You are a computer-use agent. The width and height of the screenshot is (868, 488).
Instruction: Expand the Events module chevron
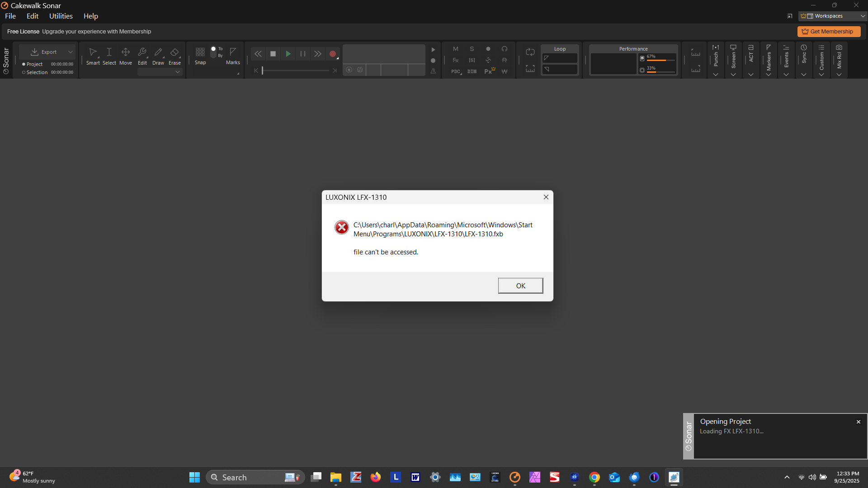click(786, 75)
